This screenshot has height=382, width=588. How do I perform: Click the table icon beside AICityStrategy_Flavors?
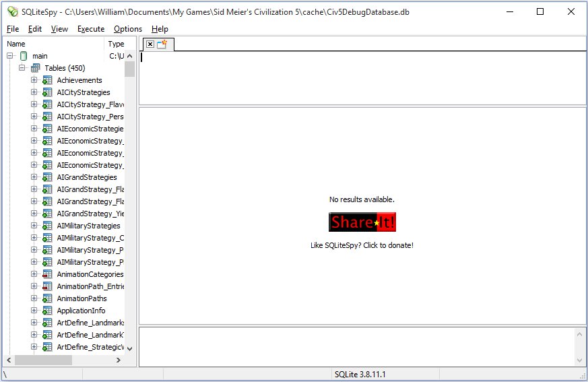point(47,104)
